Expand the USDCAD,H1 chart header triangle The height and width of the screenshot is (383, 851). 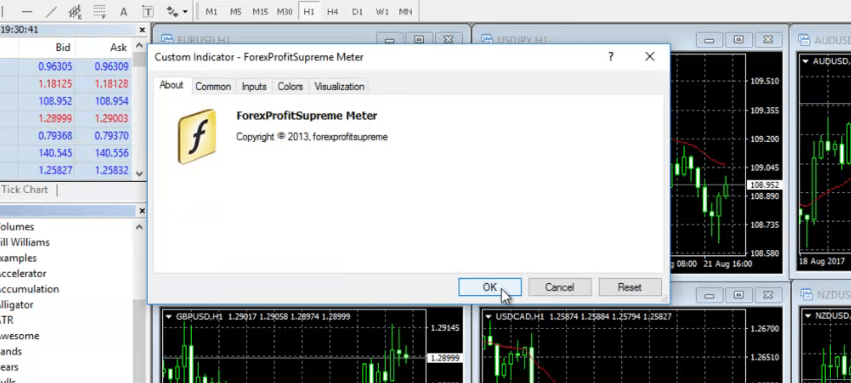tap(488, 317)
